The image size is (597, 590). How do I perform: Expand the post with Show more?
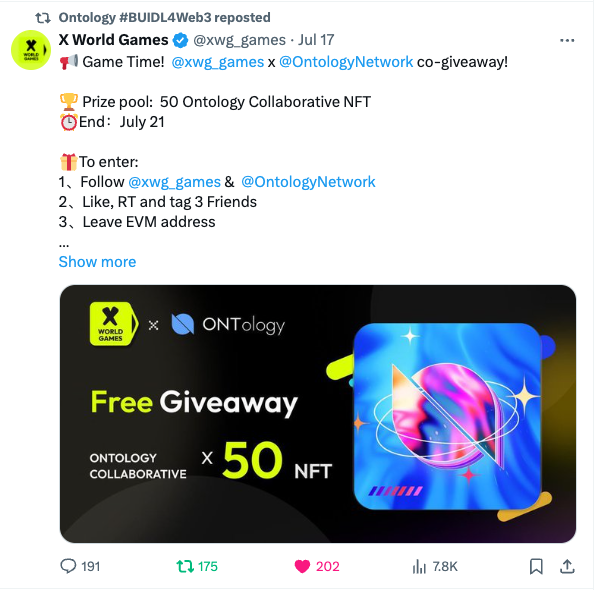coord(97,262)
